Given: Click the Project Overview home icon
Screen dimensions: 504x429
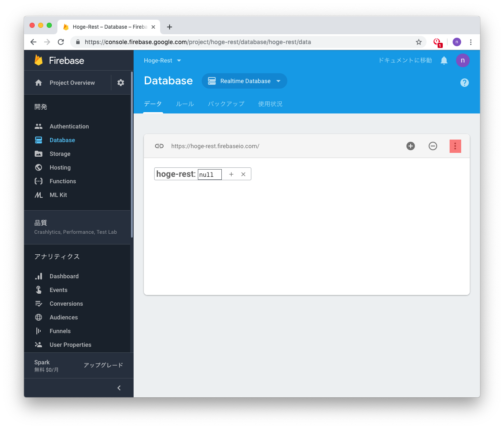Looking at the screenshot, I should pos(39,83).
